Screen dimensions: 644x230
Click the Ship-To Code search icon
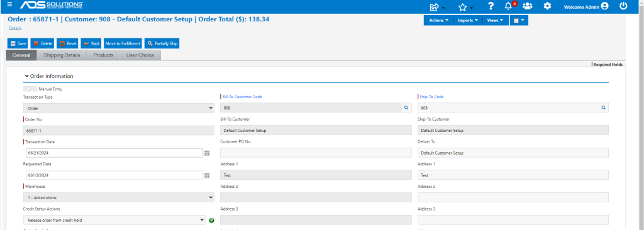pos(604,107)
